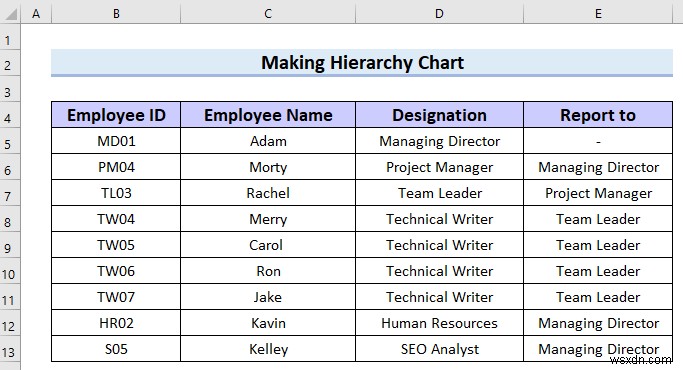Click the employee name Merry
This screenshot has width=683, height=370.
point(268,219)
